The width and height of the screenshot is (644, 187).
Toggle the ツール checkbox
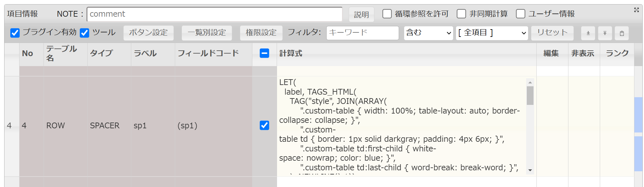pyautogui.click(x=85, y=33)
